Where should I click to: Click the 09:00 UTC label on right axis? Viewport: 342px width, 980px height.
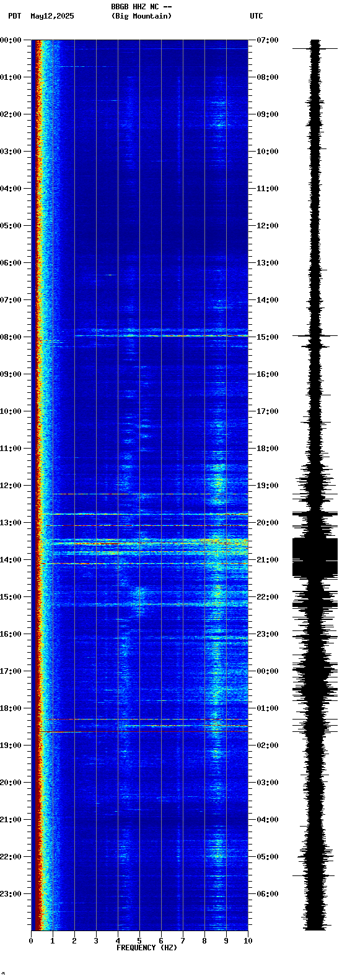point(268,114)
